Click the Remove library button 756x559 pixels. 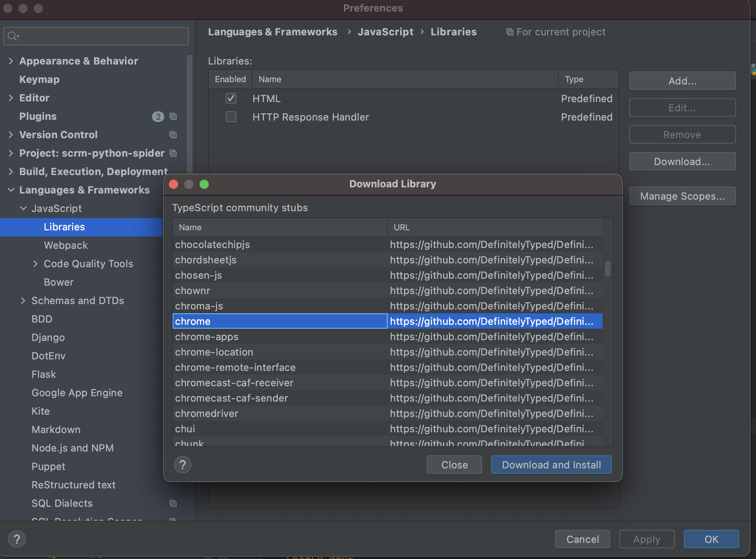682,134
